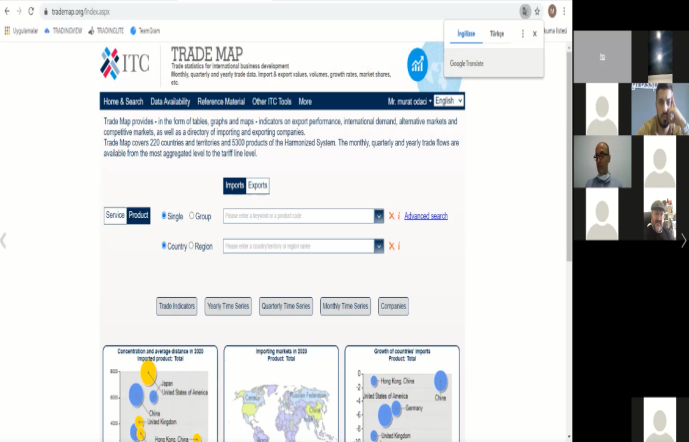This screenshot has width=689, height=442.
Task: Select the Group product radio button
Action: [191, 215]
